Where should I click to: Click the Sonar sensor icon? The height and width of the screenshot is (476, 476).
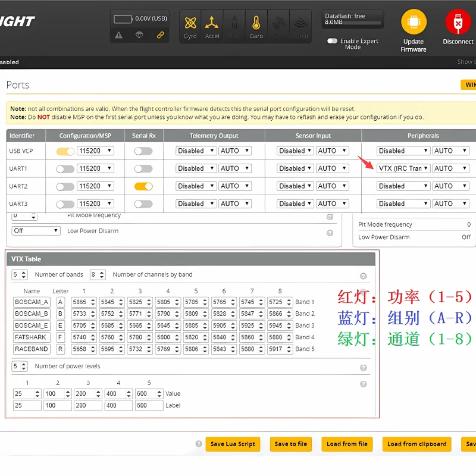pos(300,23)
